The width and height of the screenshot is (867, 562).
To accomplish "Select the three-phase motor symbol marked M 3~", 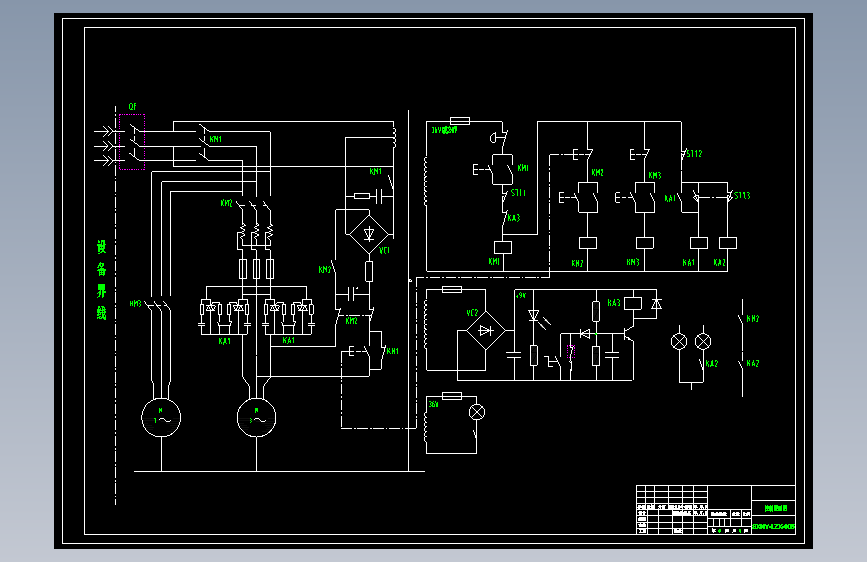I will 257,418.
